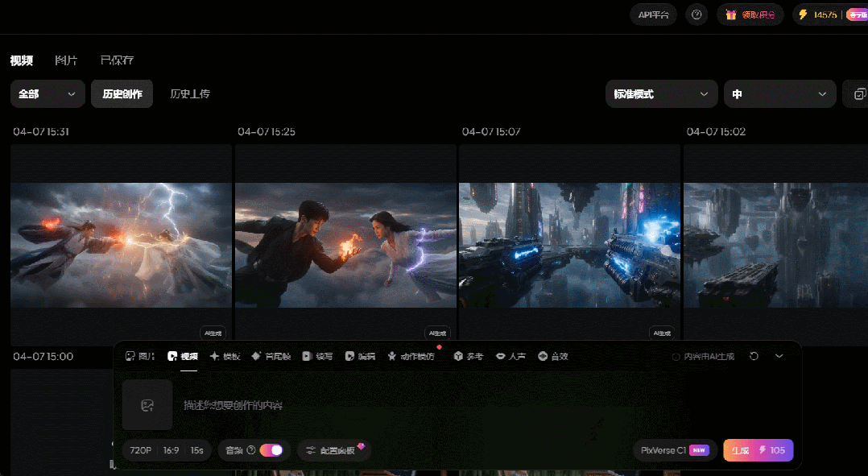Collapse the creation panel with chevron
868x476 pixels.
click(779, 356)
